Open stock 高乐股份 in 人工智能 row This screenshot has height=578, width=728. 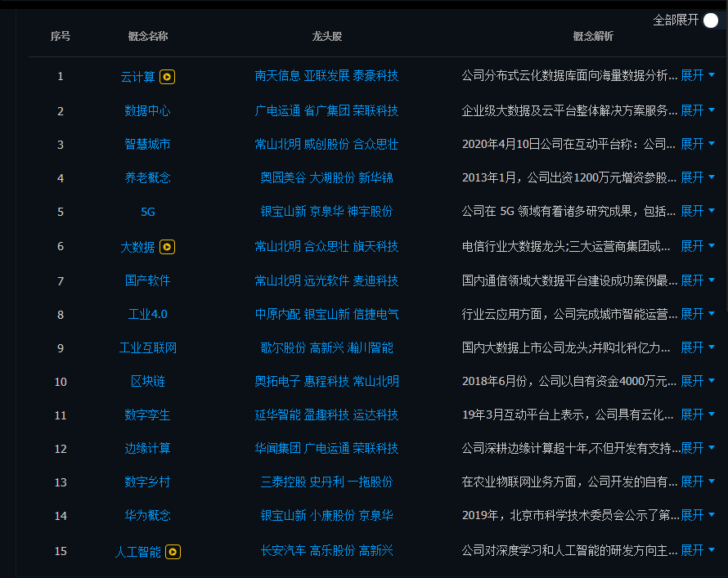point(332,551)
